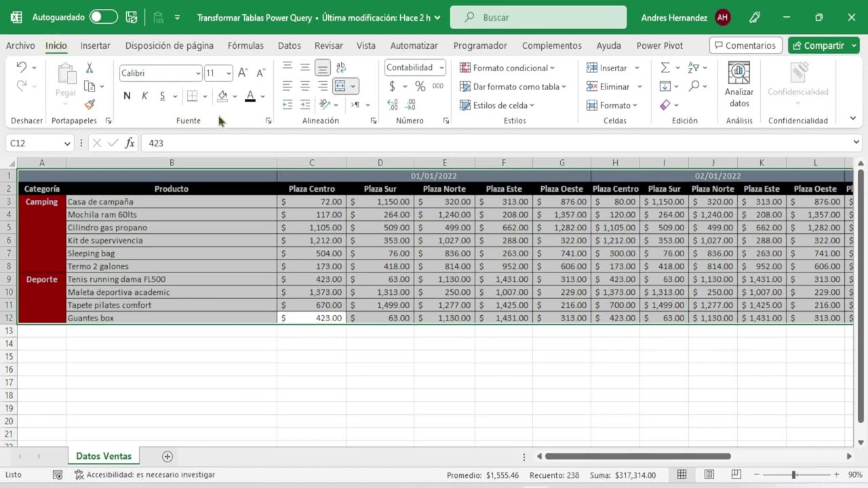Toggle bottom vertical alignment (selected)

click(323, 67)
